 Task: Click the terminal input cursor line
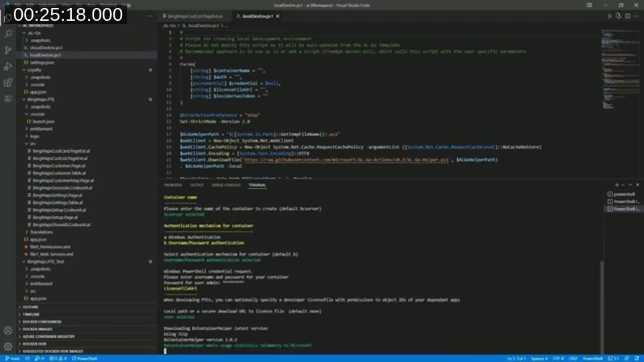click(x=166, y=351)
